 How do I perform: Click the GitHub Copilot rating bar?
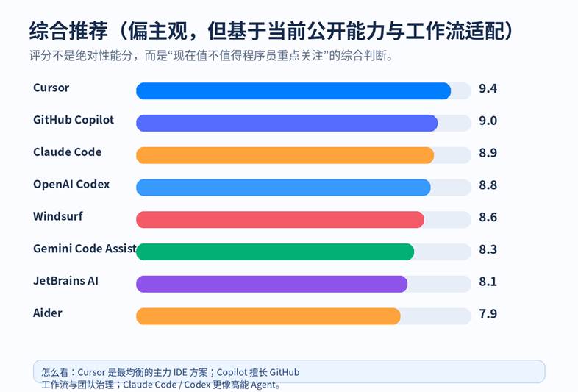[287, 123]
